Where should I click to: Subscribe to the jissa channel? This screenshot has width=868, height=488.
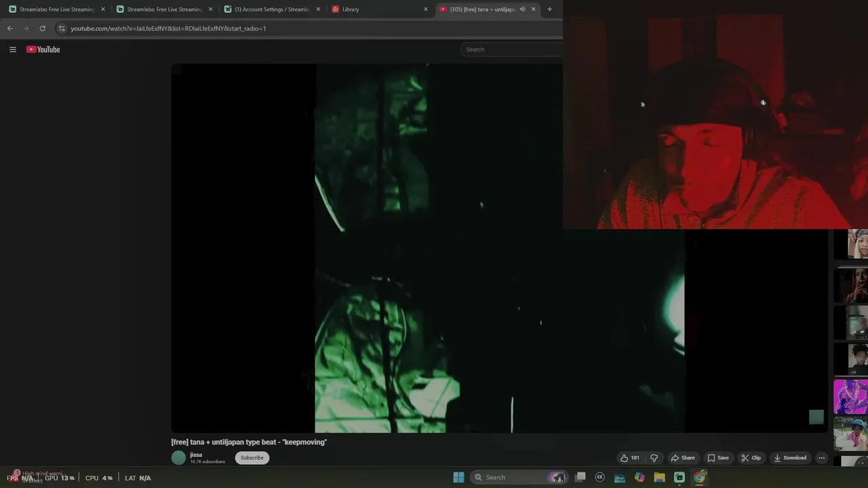pos(252,457)
